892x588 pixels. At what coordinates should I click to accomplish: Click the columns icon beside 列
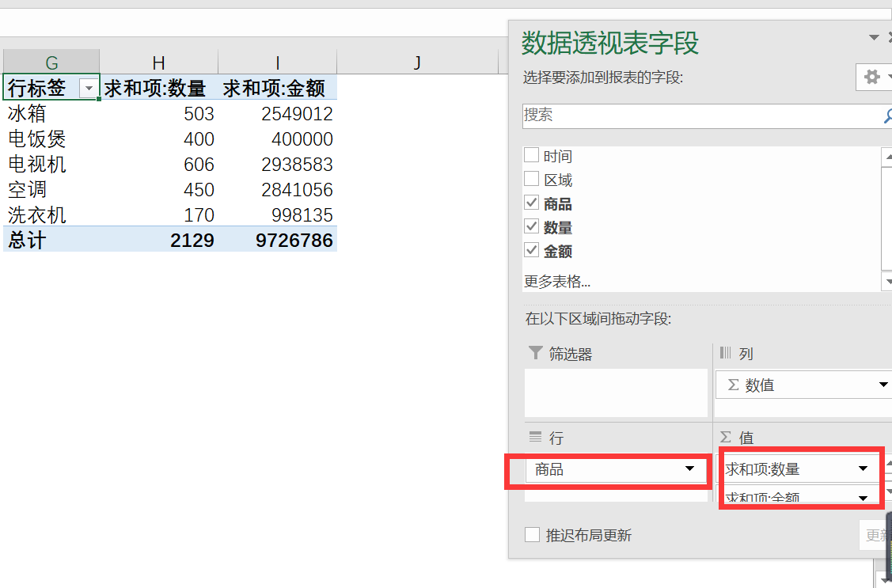(725, 353)
